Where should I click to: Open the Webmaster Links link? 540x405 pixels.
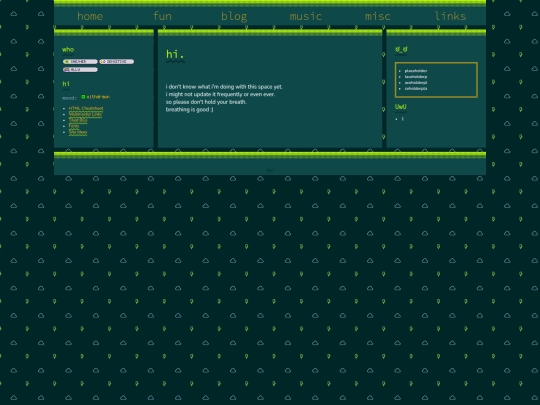point(85,114)
